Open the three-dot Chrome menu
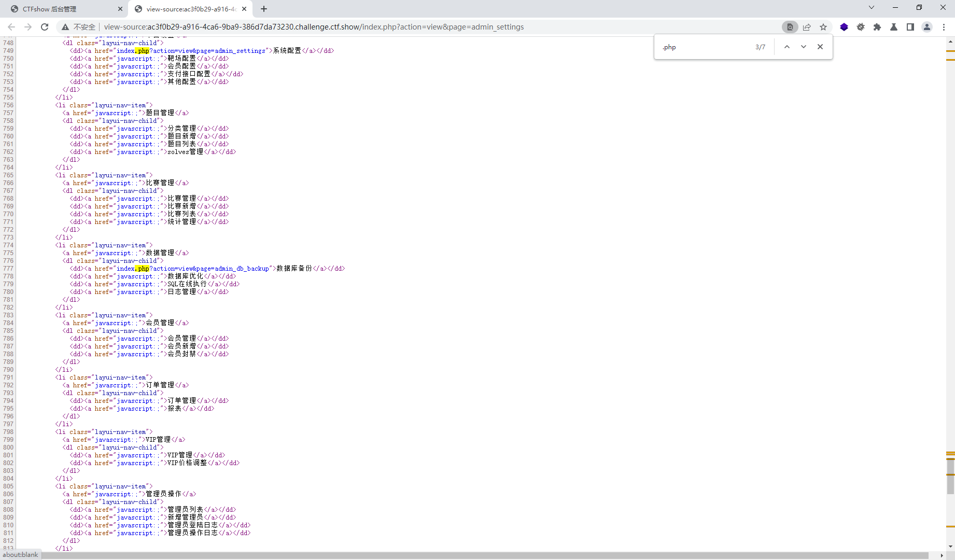 (x=945, y=27)
